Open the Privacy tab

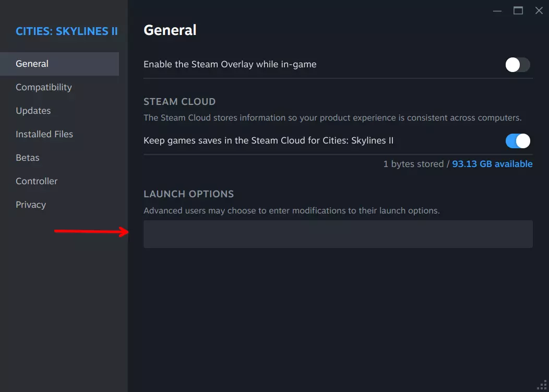coord(31,205)
